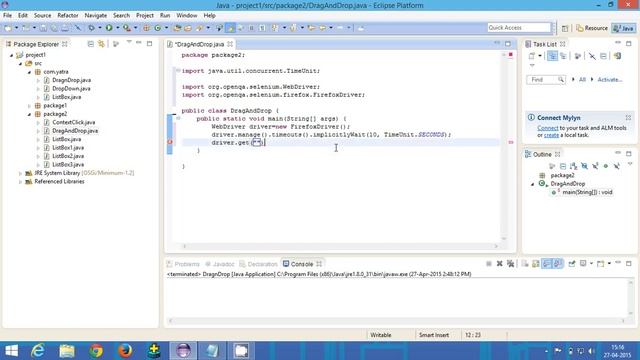The height and width of the screenshot is (360, 640).
Task: Open the Refactor menu
Action: point(68,16)
